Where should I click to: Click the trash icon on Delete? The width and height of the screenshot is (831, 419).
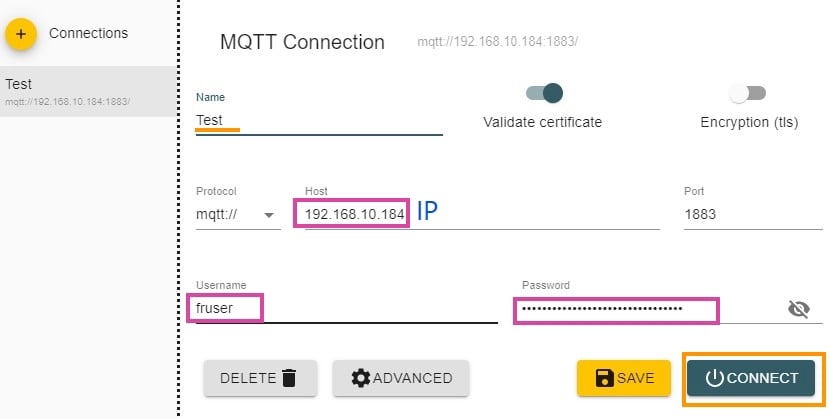point(289,378)
